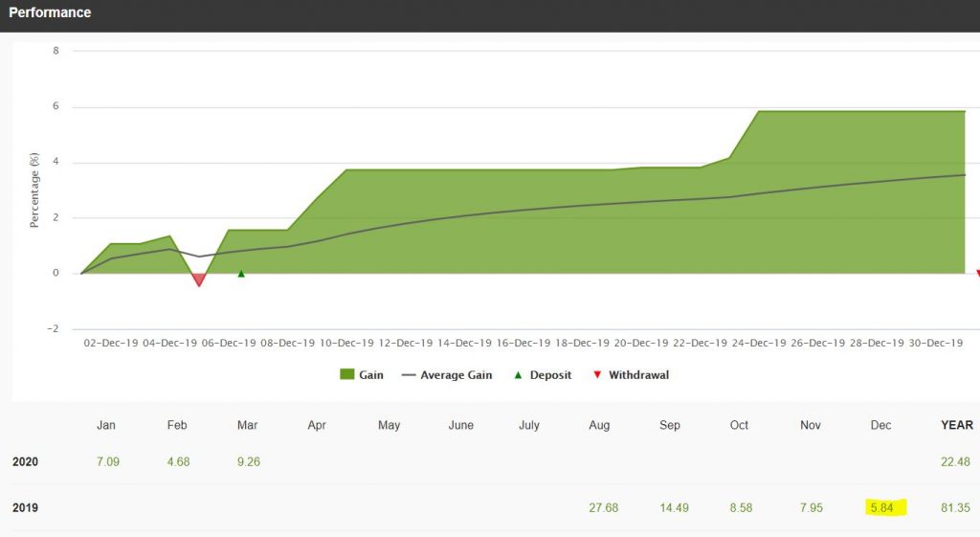Click the Performance panel header title

pyautogui.click(x=50, y=13)
